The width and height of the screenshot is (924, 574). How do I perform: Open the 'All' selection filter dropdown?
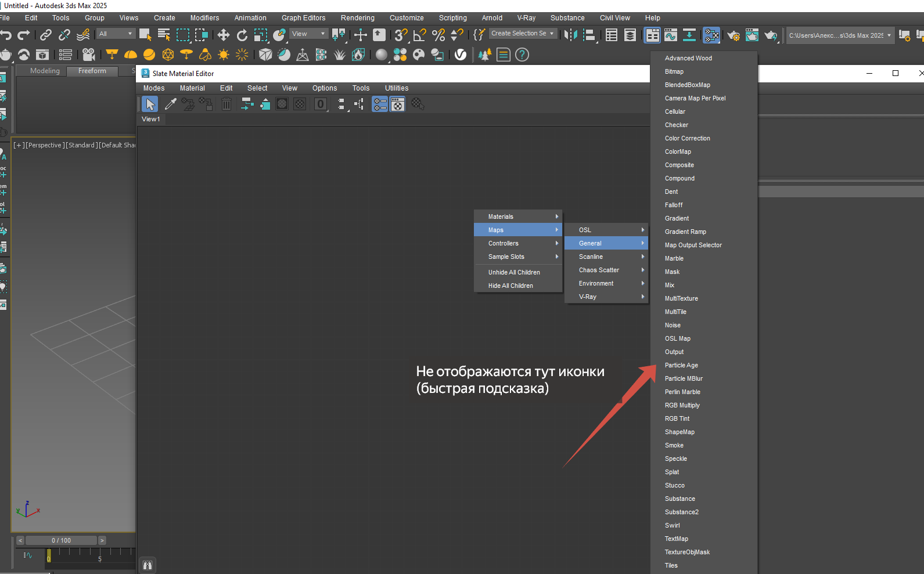[116, 34]
